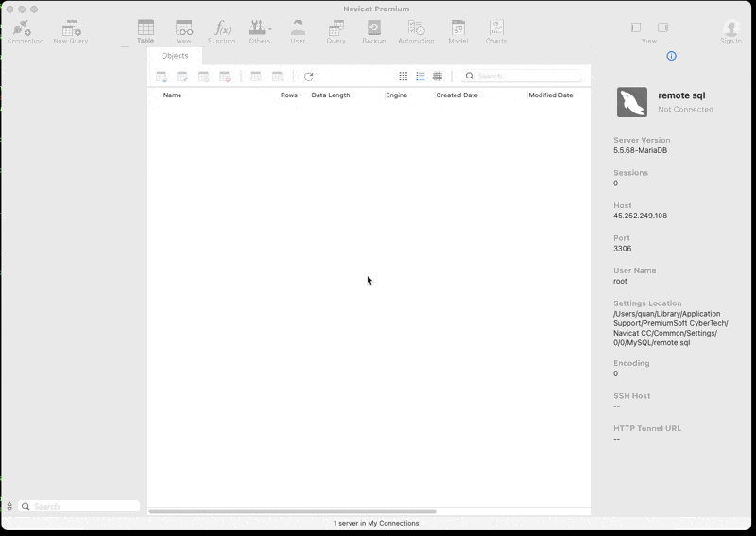Refresh the objects list
This screenshot has height=536, width=756.
point(308,77)
